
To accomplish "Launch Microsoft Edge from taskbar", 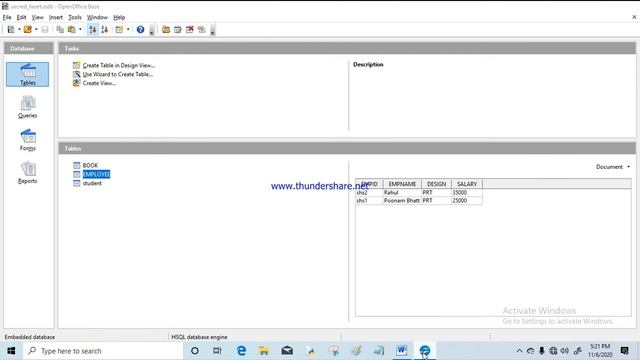I will 241,351.
